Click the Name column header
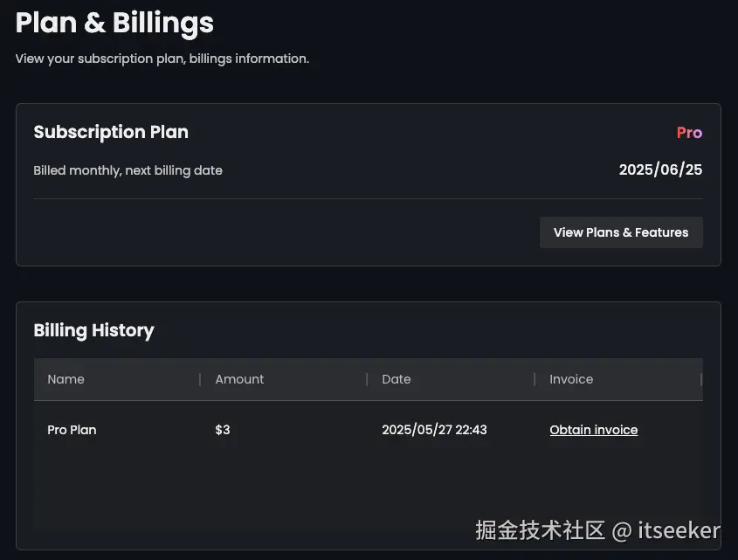The height and width of the screenshot is (560, 738). tap(66, 379)
